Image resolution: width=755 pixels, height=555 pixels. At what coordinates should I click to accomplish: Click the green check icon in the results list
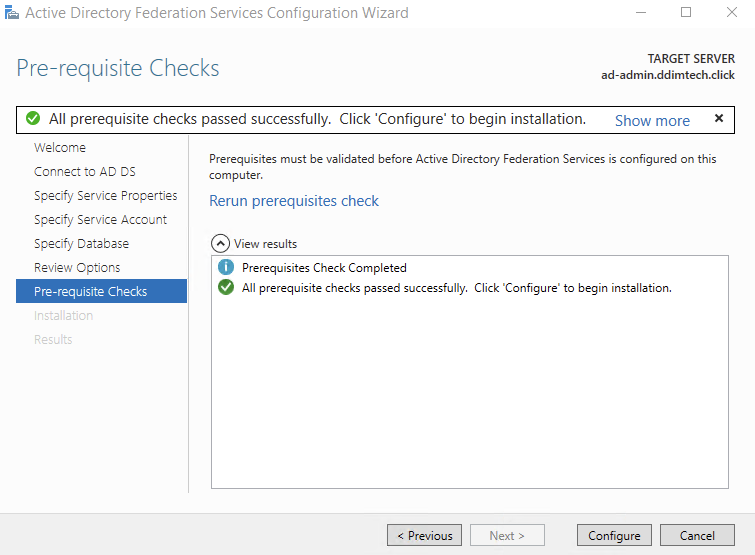[226, 287]
